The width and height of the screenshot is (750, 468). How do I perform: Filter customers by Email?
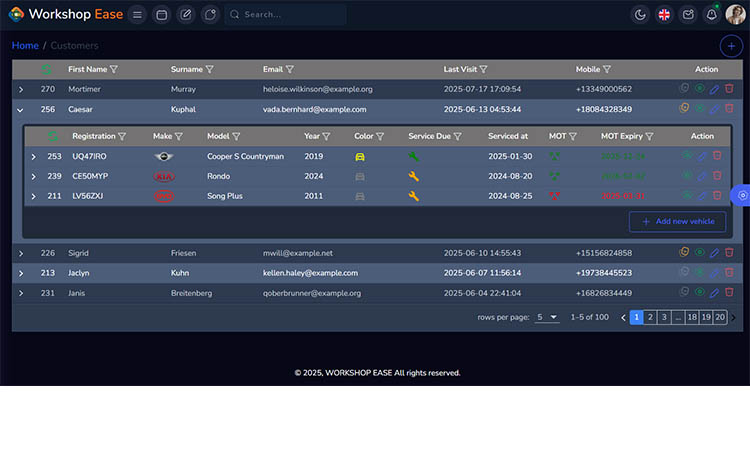(x=290, y=69)
